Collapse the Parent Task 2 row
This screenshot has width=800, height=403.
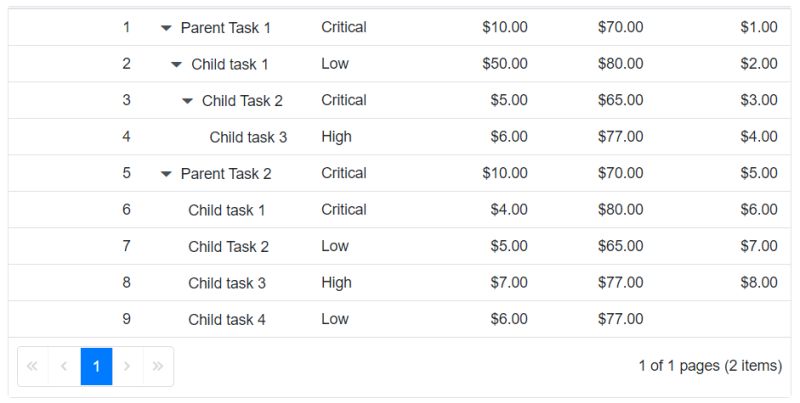pyautogui.click(x=166, y=174)
